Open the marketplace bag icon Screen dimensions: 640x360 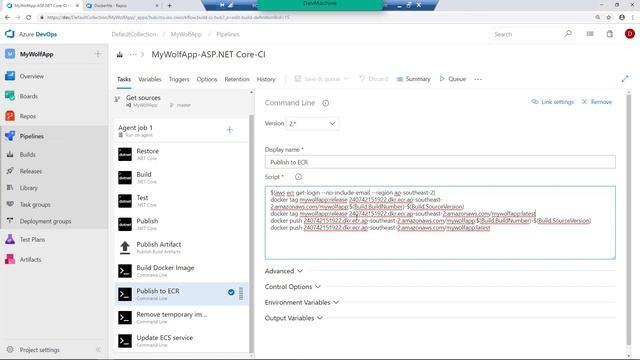[610, 34]
